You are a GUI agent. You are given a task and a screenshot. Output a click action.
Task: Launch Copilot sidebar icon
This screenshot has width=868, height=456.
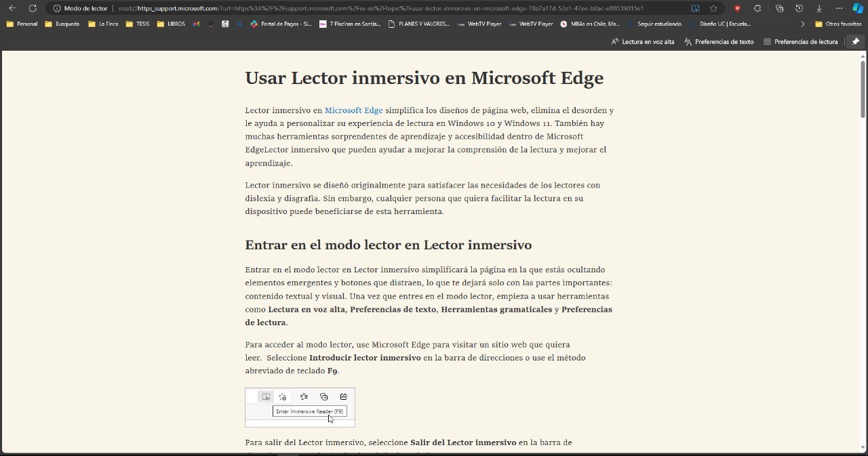(858, 8)
